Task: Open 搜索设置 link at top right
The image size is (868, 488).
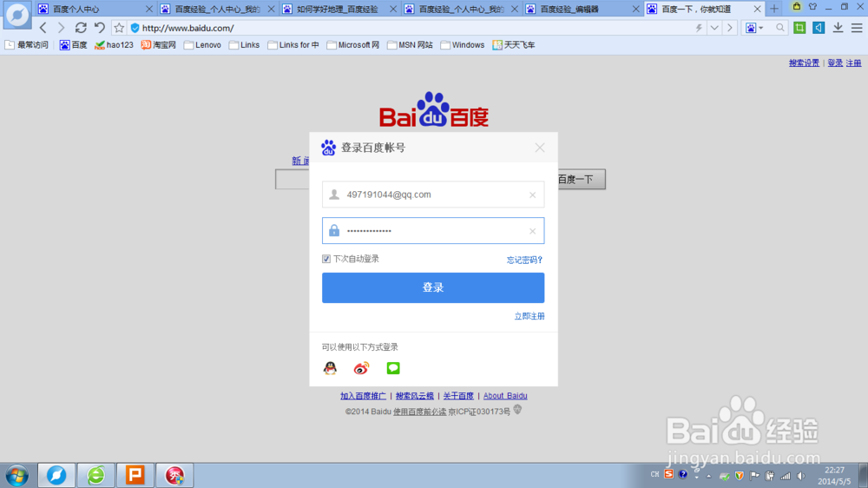Action: (804, 63)
